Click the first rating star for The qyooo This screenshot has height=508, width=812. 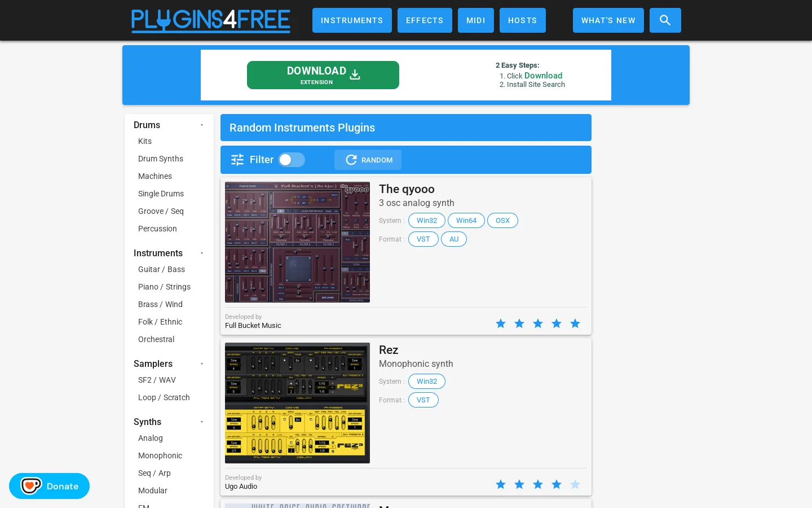pyautogui.click(x=501, y=323)
